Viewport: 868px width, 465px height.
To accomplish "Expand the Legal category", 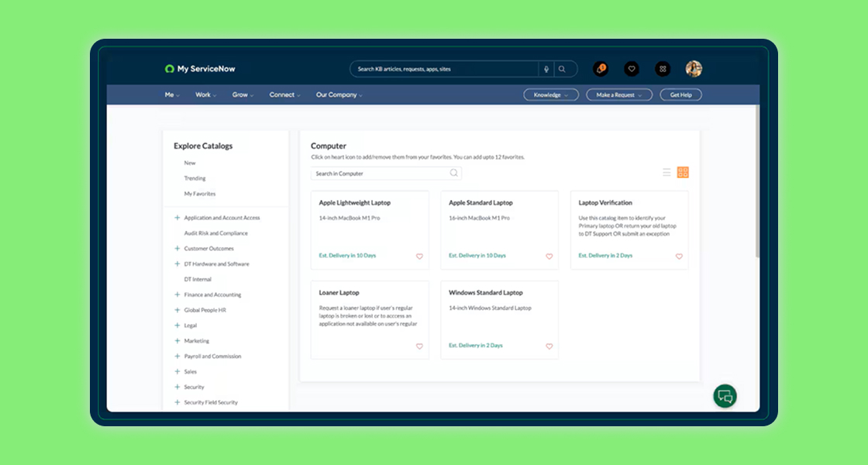I will click(x=177, y=325).
